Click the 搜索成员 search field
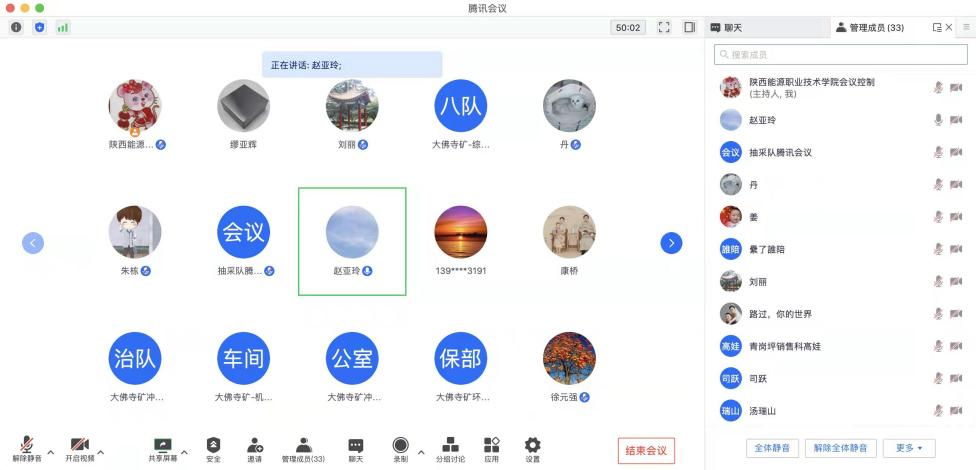Viewport: 976px width, 470px height. point(838,54)
